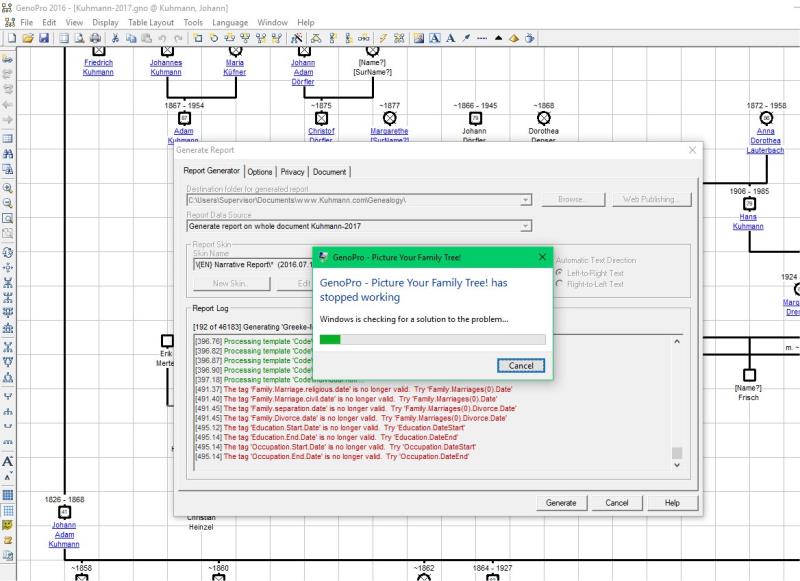Click the Report Log scrollbar down arrow
This screenshot has width=800, height=581.
(677, 465)
